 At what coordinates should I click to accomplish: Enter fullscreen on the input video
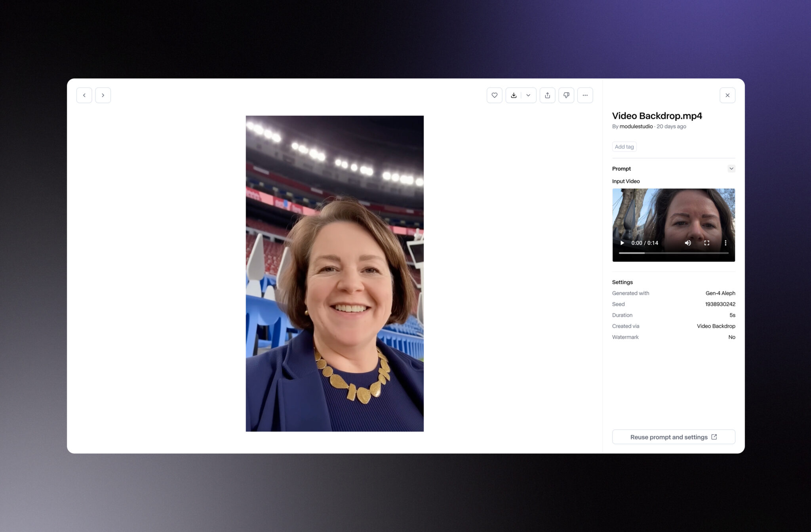(706, 243)
